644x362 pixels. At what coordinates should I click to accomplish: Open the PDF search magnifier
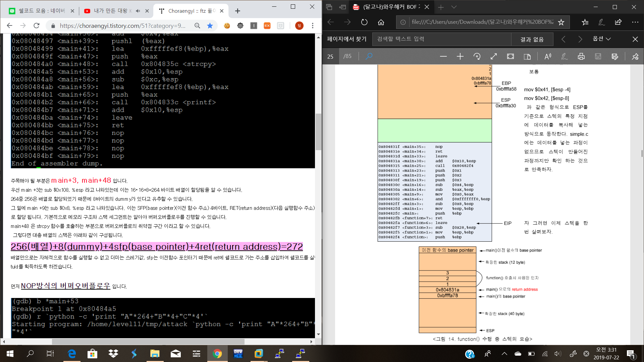[x=369, y=56]
